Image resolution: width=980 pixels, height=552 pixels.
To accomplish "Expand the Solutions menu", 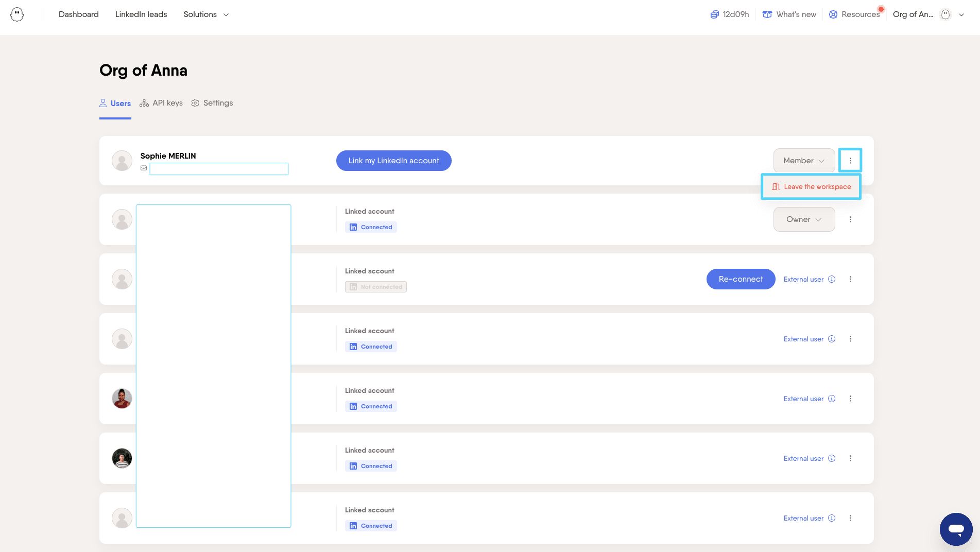I will (206, 14).
